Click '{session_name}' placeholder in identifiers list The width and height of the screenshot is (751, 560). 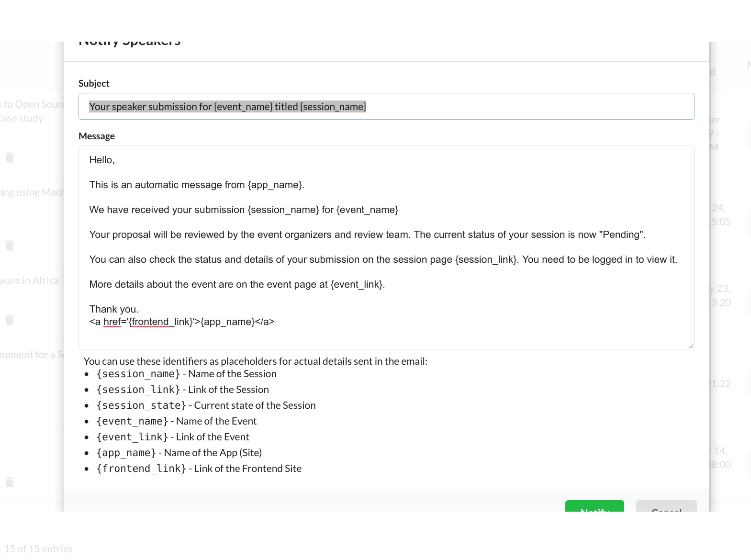tap(138, 374)
